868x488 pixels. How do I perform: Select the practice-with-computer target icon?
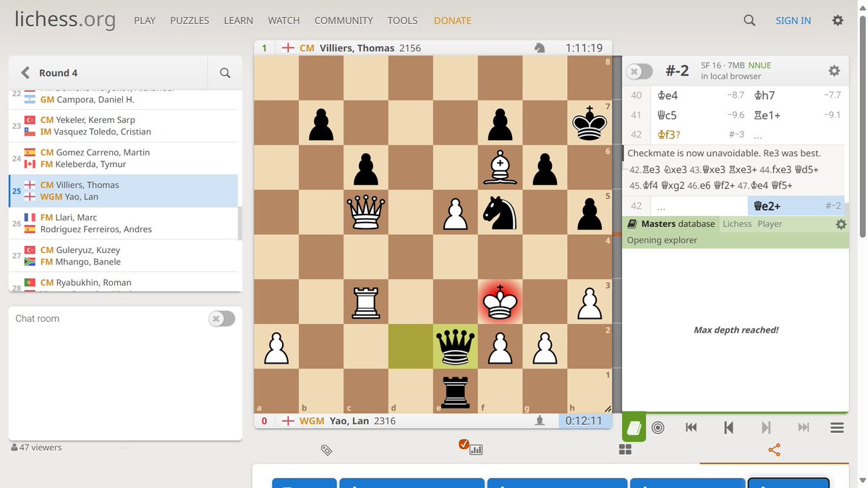point(658,427)
